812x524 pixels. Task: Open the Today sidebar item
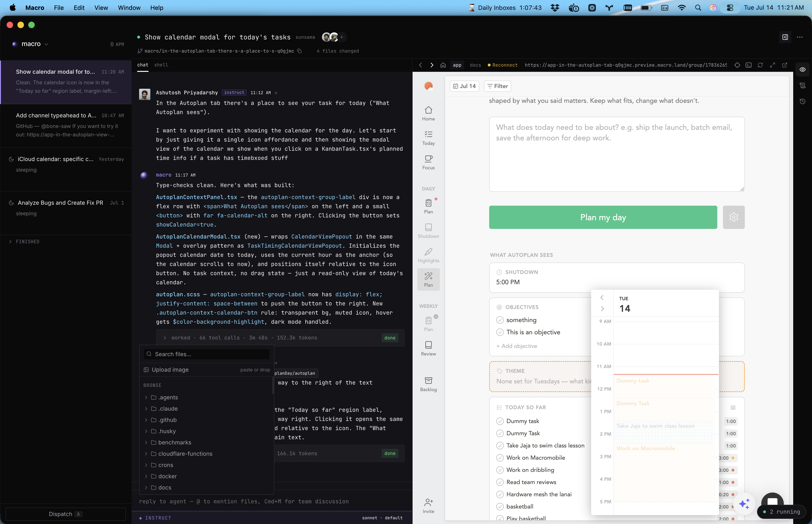click(x=428, y=138)
